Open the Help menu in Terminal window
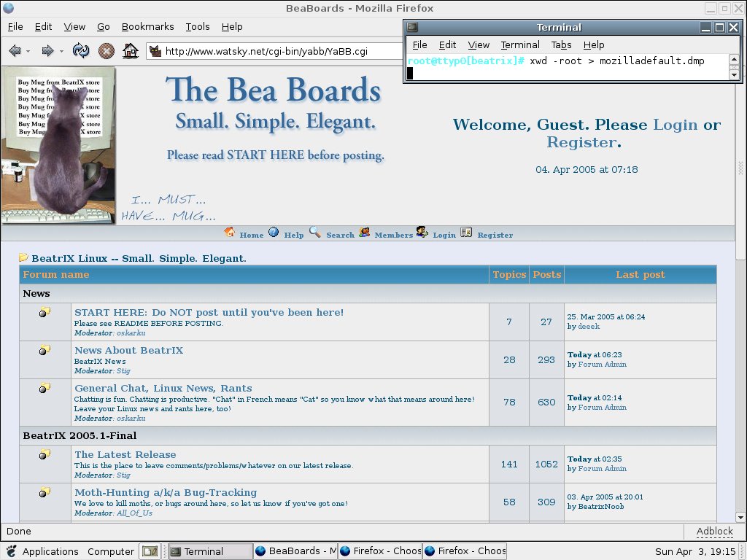Image resolution: width=747 pixels, height=560 pixels. (x=594, y=44)
